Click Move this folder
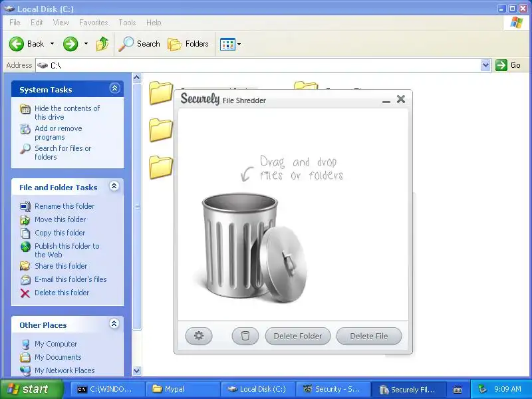The width and height of the screenshot is (532, 399). [60, 219]
